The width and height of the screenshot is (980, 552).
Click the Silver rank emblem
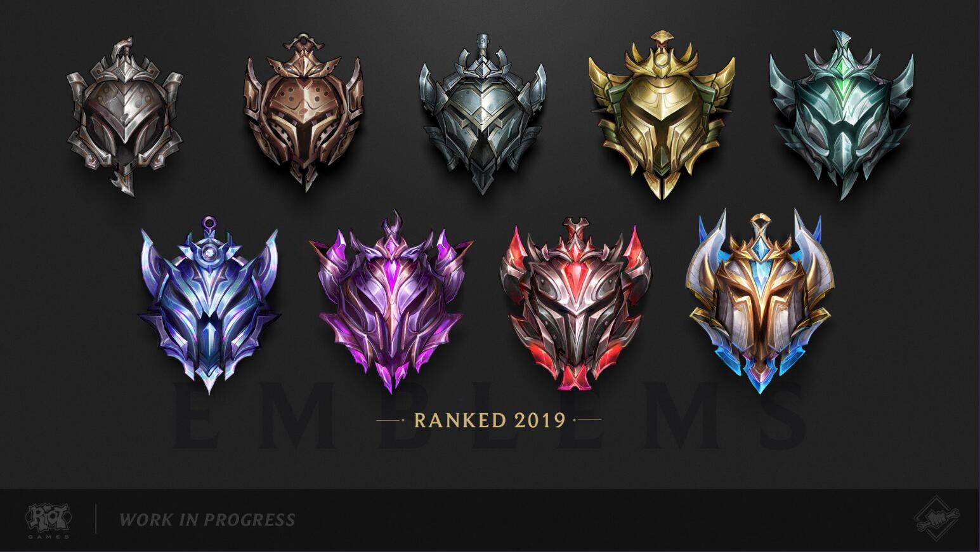click(x=482, y=113)
